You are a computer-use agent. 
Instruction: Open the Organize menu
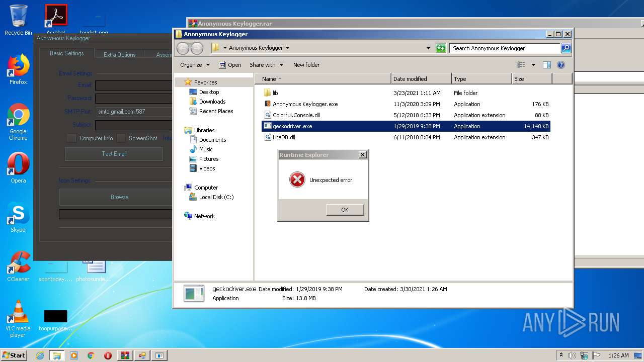pos(195,65)
